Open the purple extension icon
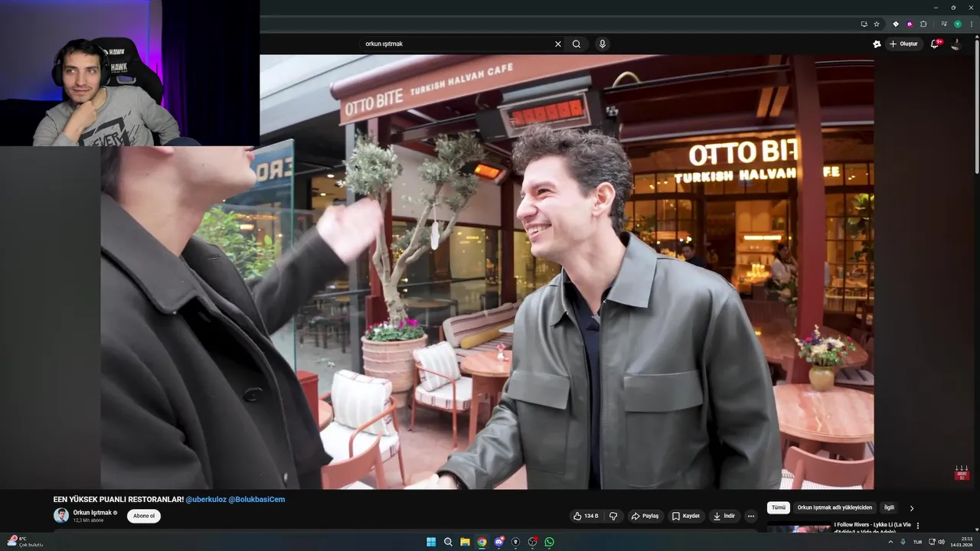This screenshot has height=551, width=980. (x=910, y=24)
